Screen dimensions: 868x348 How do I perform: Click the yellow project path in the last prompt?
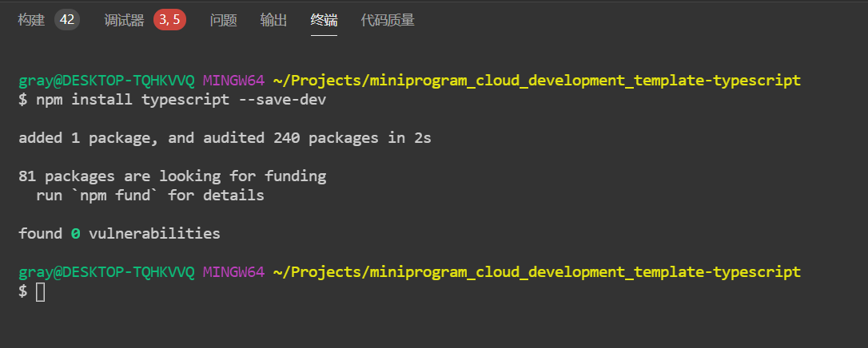point(536,272)
